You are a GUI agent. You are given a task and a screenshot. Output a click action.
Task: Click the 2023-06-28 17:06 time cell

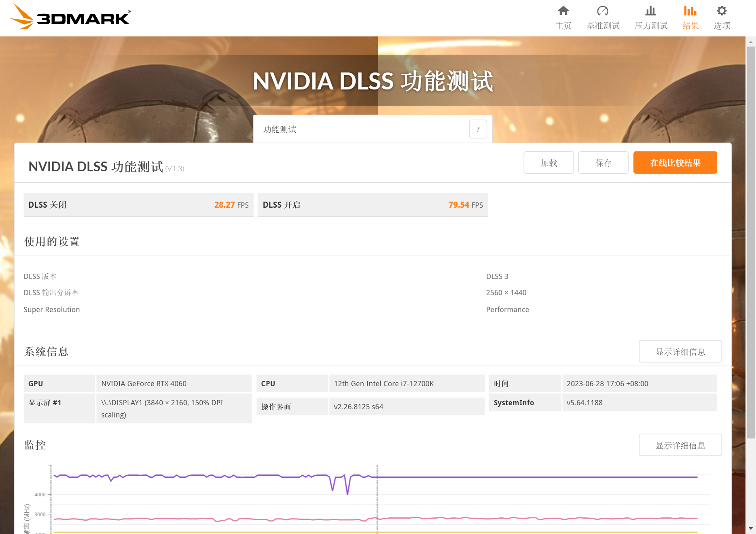pos(639,383)
